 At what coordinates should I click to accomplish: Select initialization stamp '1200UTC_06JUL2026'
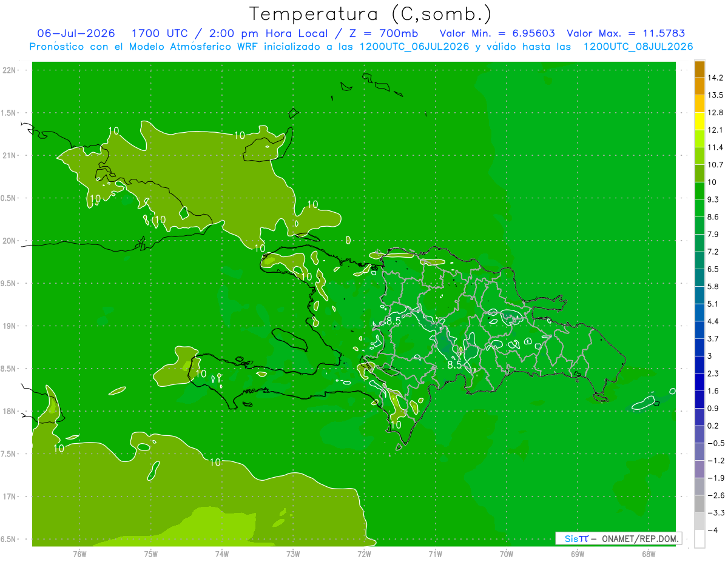[x=414, y=46]
